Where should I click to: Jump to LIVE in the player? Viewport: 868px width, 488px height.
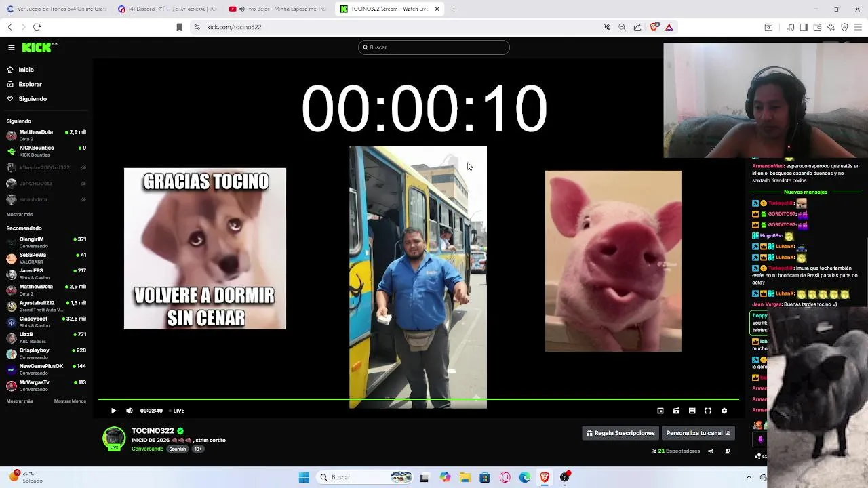pyautogui.click(x=176, y=411)
